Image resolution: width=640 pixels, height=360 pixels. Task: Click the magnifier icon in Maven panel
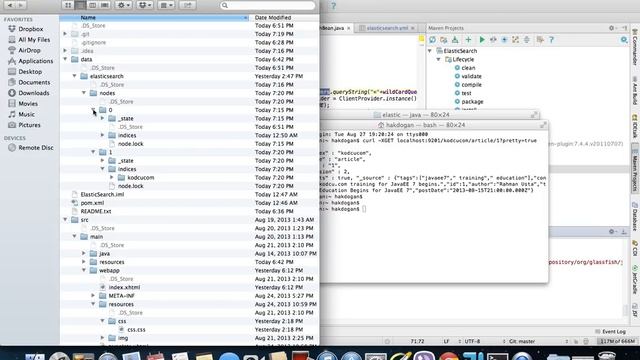(x=624, y=40)
